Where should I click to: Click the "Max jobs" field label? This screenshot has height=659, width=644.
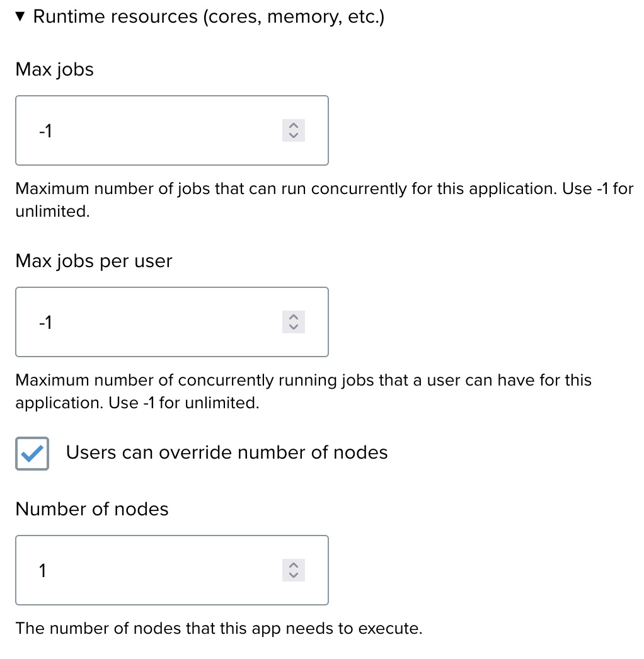pyautogui.click(x=55, y=69)
